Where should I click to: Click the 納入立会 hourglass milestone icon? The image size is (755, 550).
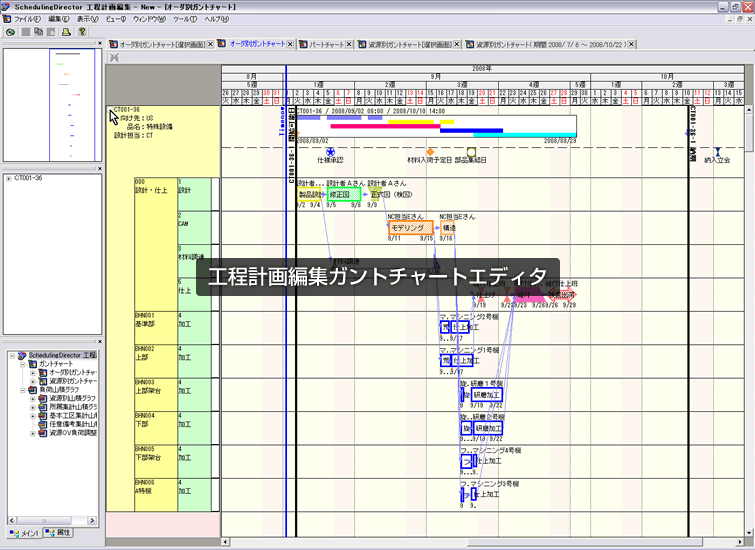pyautogui.click(x=718, y=152)
